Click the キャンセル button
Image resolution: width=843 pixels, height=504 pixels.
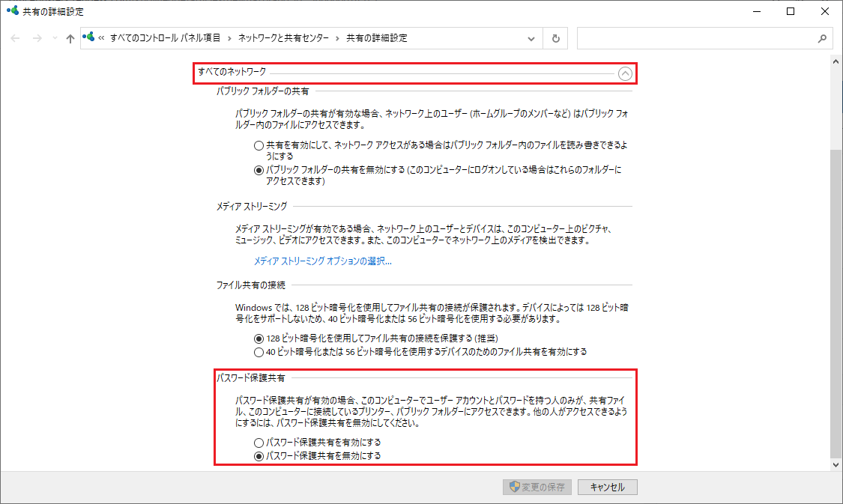click(607, 487)
